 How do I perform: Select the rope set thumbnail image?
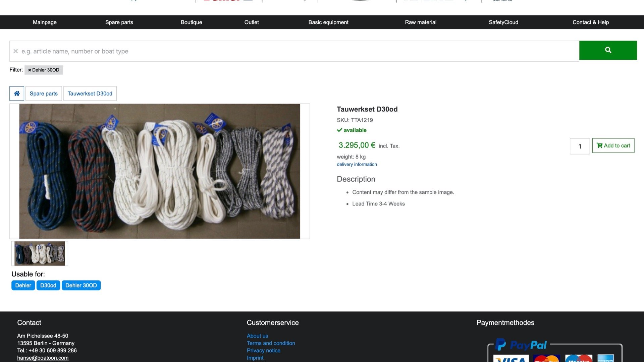click(x=40, y=253)
